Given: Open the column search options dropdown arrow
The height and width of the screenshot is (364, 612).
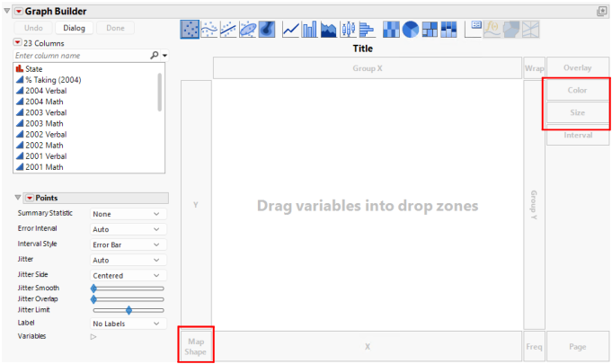Looking at the screenshot, I should [164, 56].
